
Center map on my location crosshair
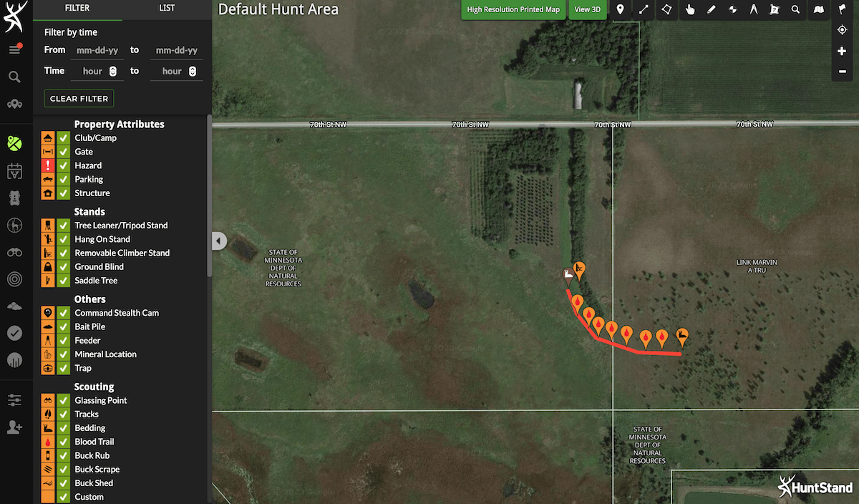point(843,30)
